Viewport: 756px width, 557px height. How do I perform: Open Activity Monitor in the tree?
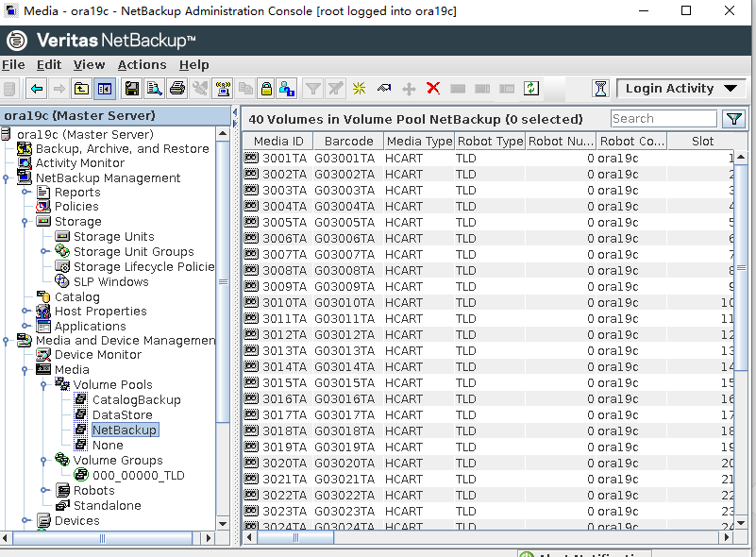(80, 163)
